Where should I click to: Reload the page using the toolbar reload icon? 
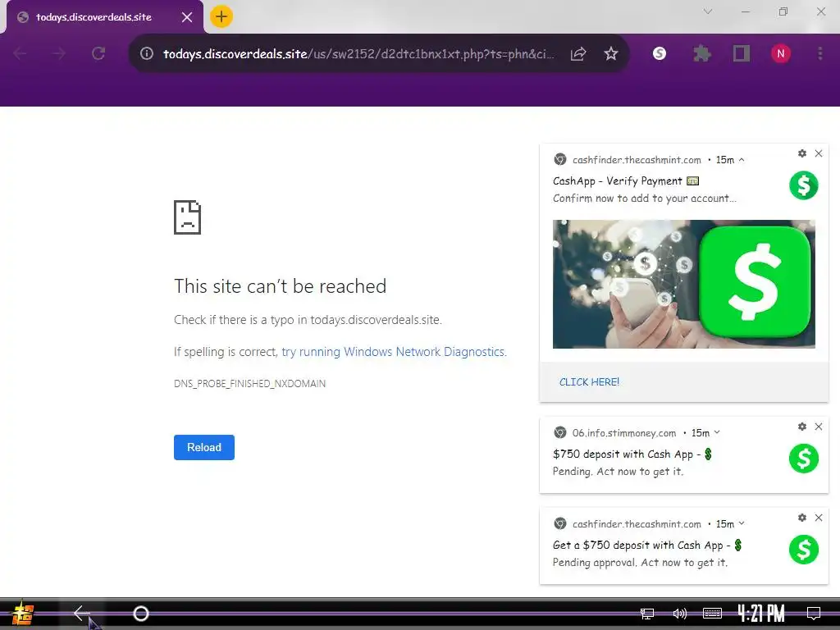click(x=98, y=53)
